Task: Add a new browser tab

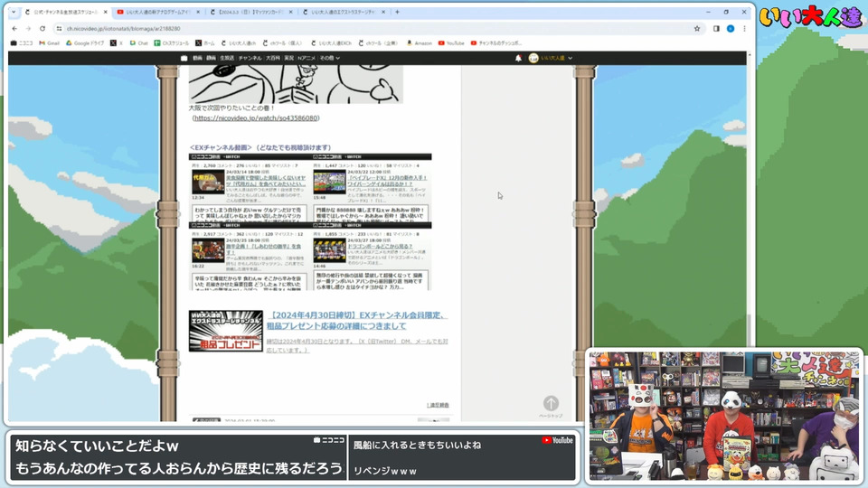Action: [397, 12]
